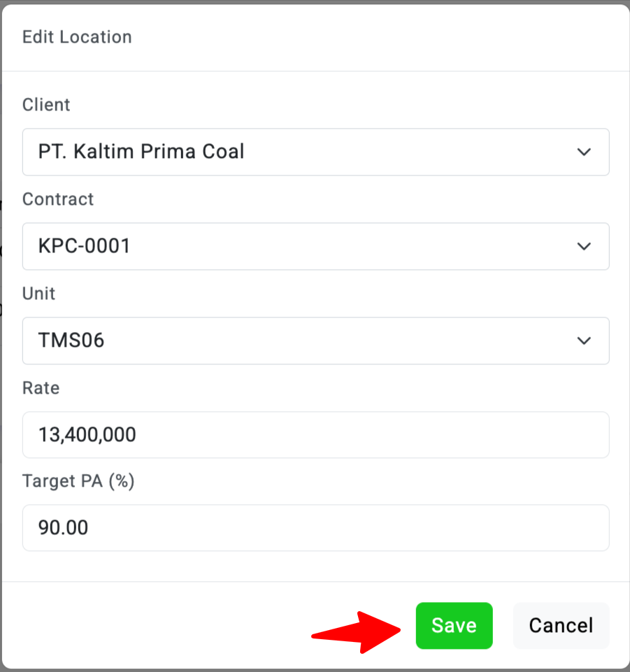Viewport: 630px width, 672px height.
Task: Click the Unit field label
Action: point(39,294)
